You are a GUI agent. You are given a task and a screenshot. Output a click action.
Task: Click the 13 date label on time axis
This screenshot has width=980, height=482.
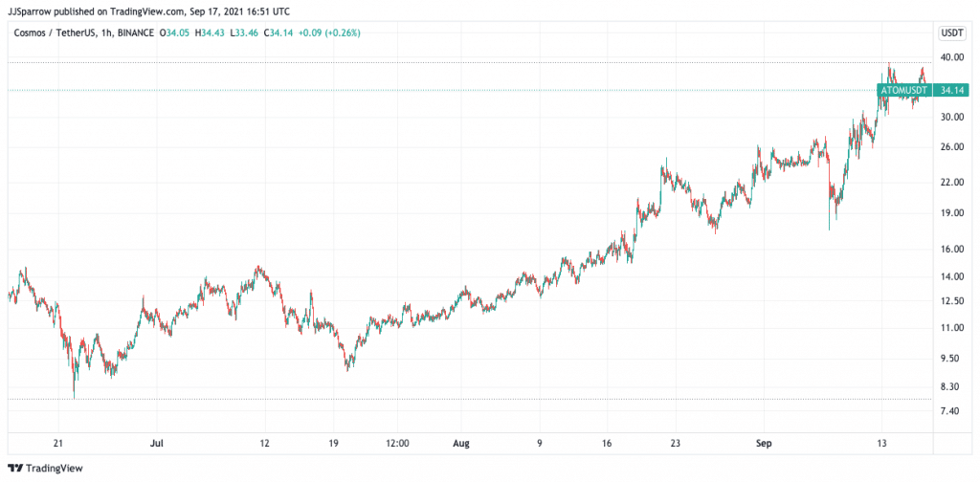coord(881,444)
